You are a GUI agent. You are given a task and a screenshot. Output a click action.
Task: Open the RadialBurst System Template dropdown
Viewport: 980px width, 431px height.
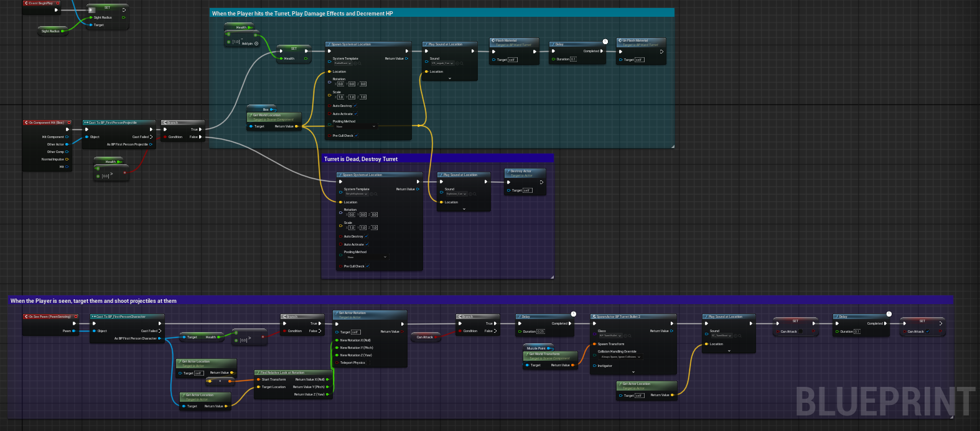tap(343, 63)
